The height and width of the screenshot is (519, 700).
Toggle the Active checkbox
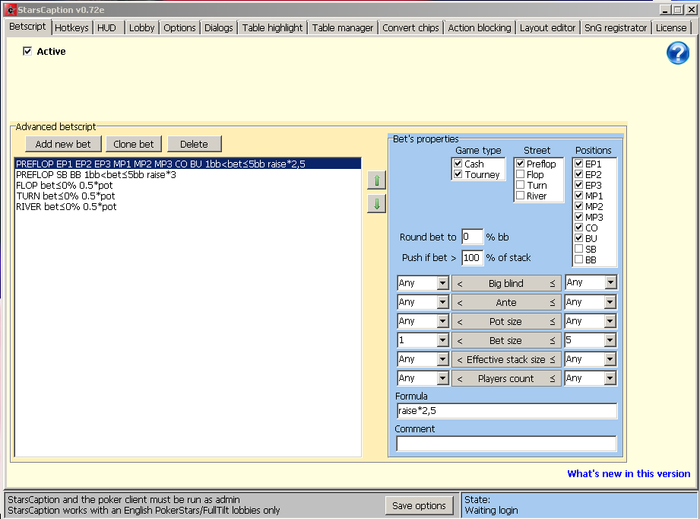pos(27,51)
